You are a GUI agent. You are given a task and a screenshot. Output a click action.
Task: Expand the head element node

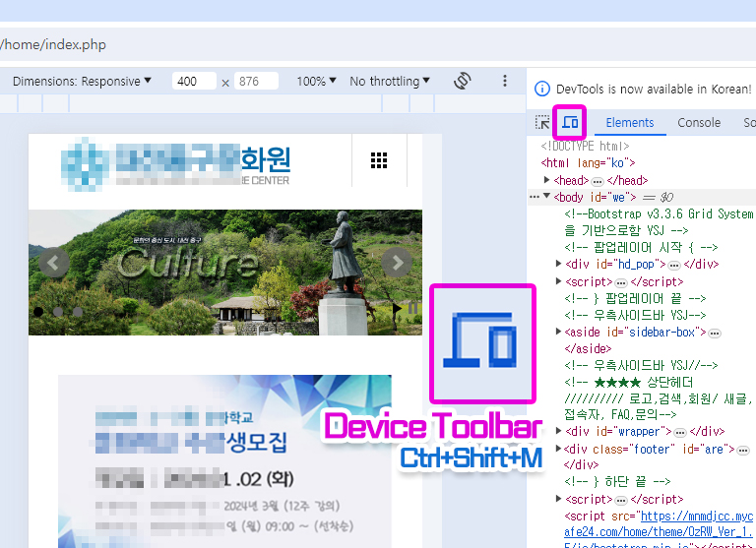coord(548,180)
